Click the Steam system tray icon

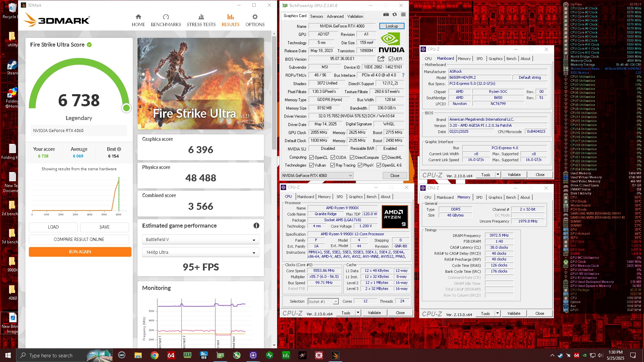tap(560, 355)
